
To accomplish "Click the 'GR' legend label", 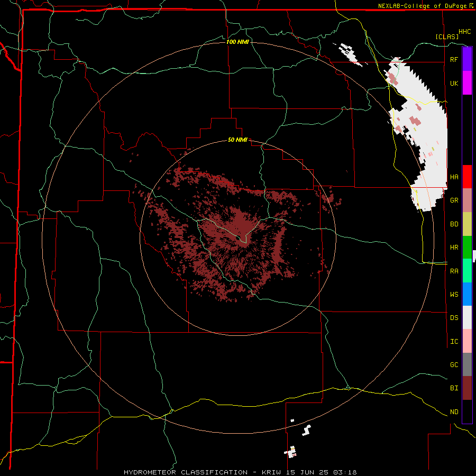I will [454, 200].
